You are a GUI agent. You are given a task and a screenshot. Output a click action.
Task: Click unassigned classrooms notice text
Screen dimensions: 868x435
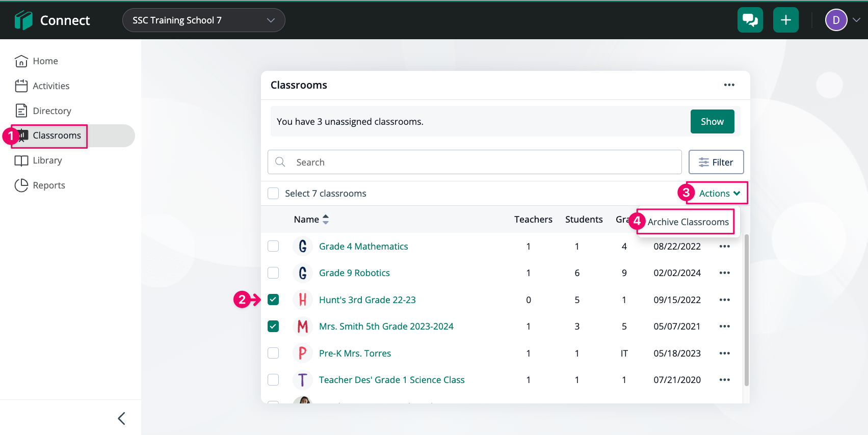pyautogui.click(x=350, y=122)
